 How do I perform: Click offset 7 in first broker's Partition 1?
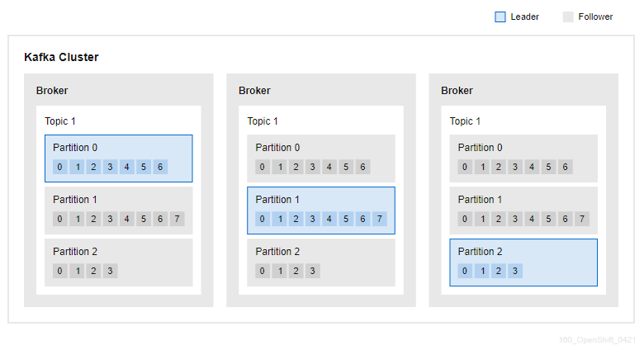click(177, 219)
